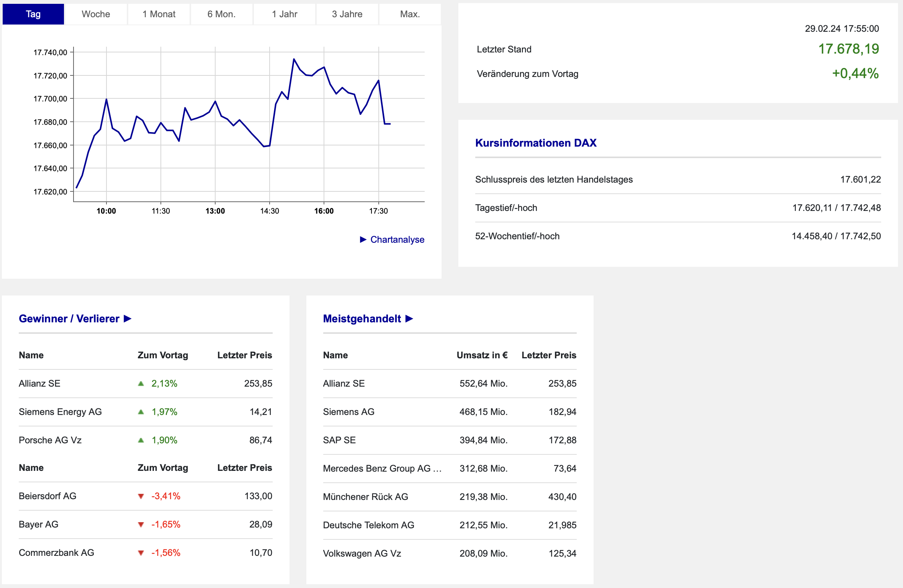Click Münchener Rück AG in most traded list
Screen dimensions: 903x588
[365, 497]
